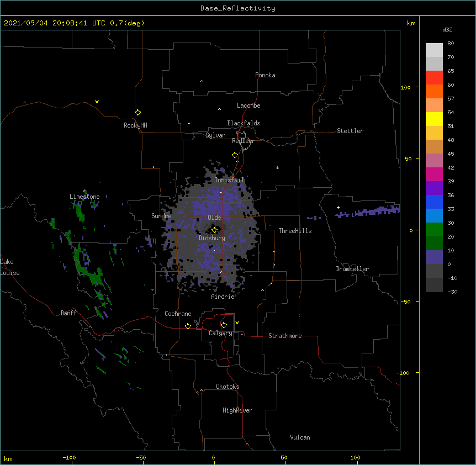Click the white plus marker west of the purple echo band

[x=338, y=207]
